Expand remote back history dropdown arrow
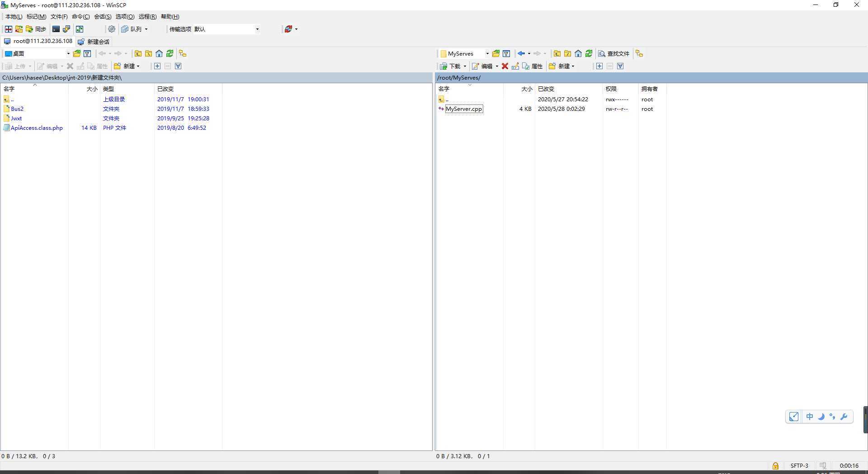This screenshot has height=474, width=868. tap(529, 53)
